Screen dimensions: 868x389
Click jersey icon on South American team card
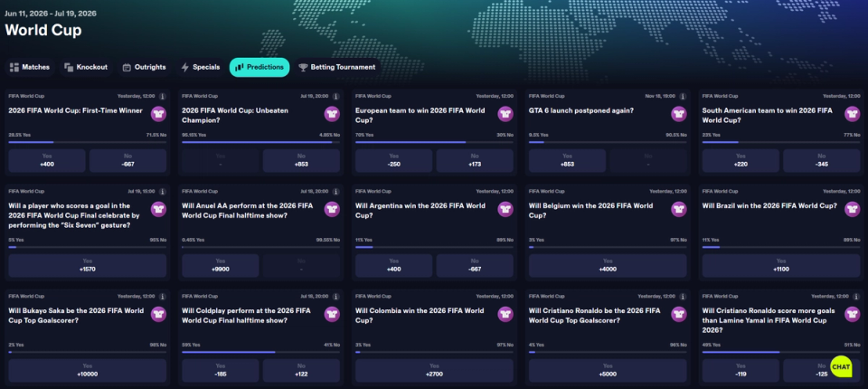click(853, 114)
